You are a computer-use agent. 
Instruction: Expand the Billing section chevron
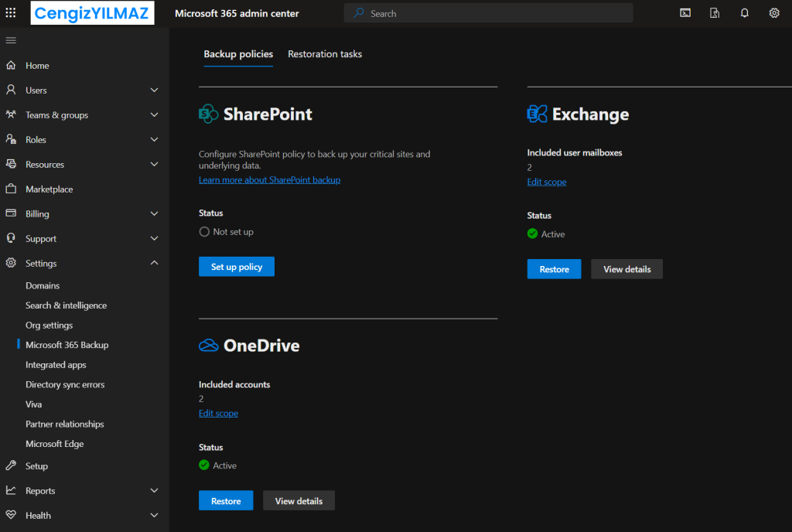click(154, 214)
